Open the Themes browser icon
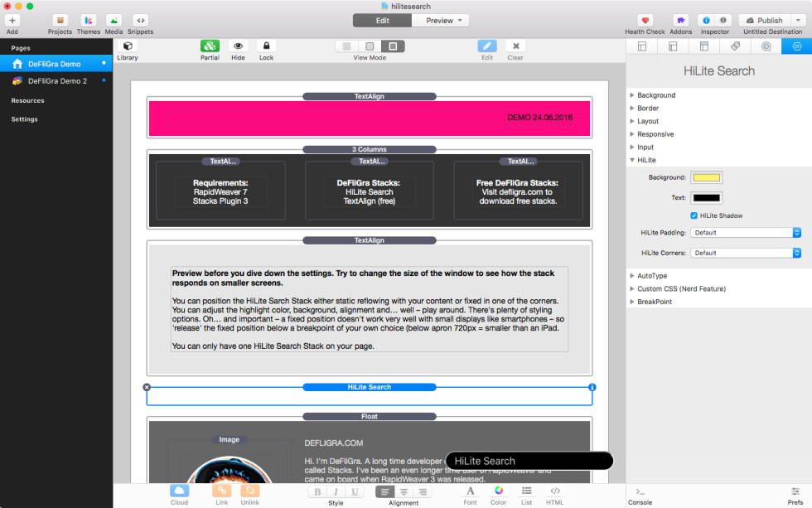 89,20
